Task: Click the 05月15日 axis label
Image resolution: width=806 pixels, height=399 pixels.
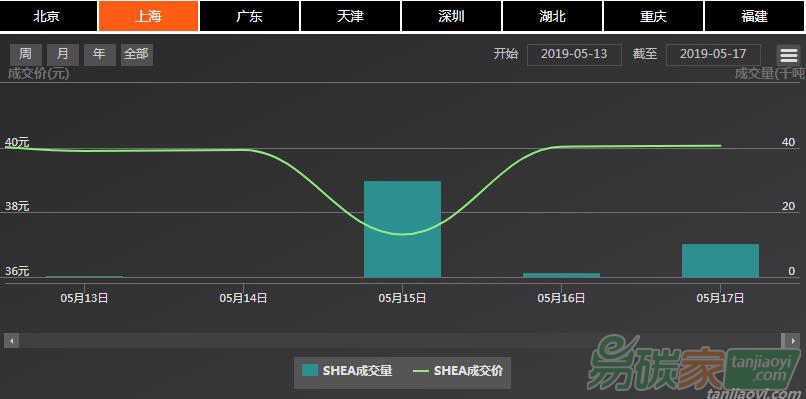Action: point(402,298)
